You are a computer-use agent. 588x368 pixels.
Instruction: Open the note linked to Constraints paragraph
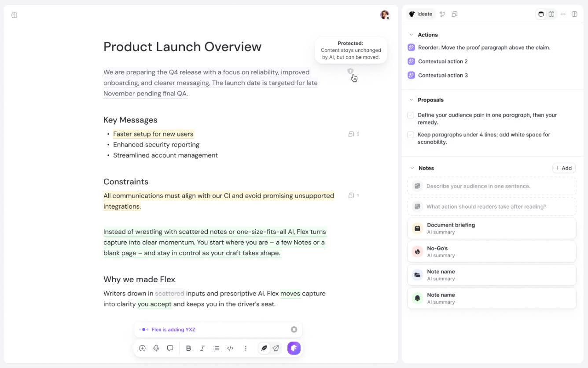[353, 195]
